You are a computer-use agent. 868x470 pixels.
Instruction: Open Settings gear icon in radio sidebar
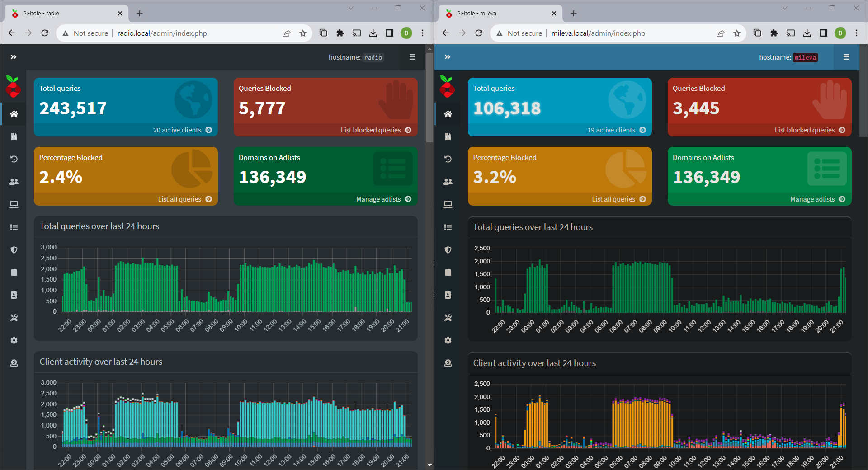tap(14, 340)
